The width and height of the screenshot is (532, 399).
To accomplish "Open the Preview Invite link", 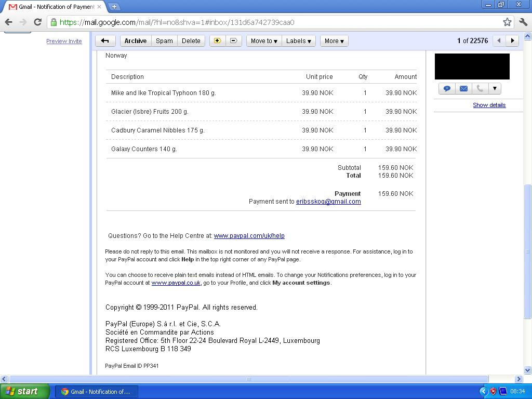I will coord(64,41).
